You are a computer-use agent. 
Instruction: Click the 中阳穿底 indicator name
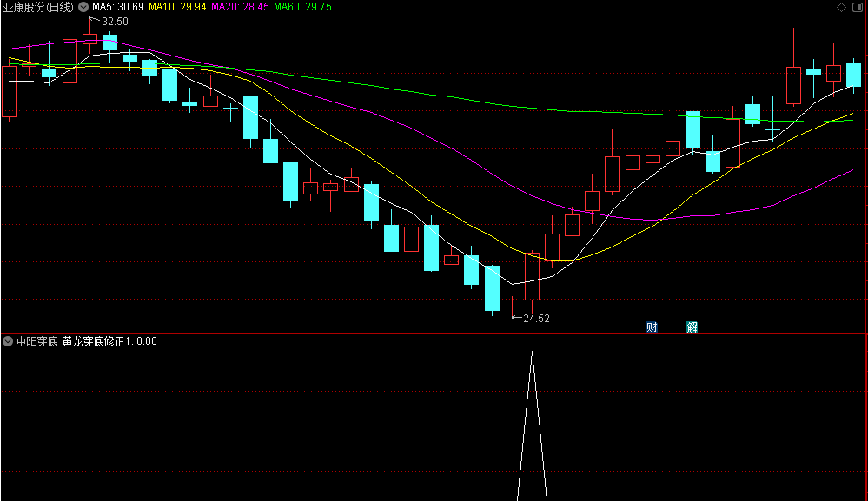pos(37,341)
